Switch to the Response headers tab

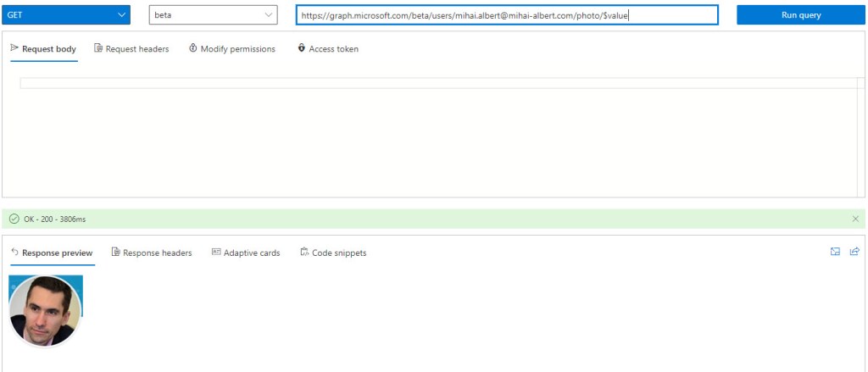tap(151, 253)
